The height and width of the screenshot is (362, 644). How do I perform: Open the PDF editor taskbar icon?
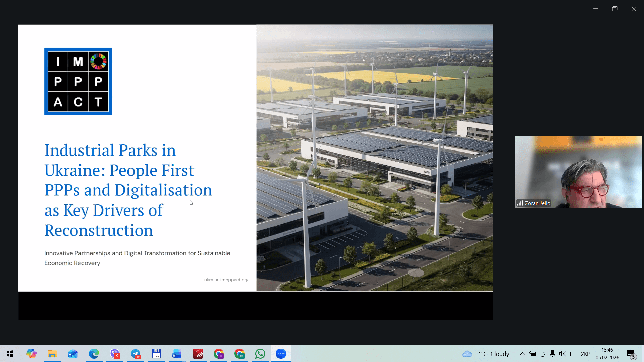tap(198, 354)
